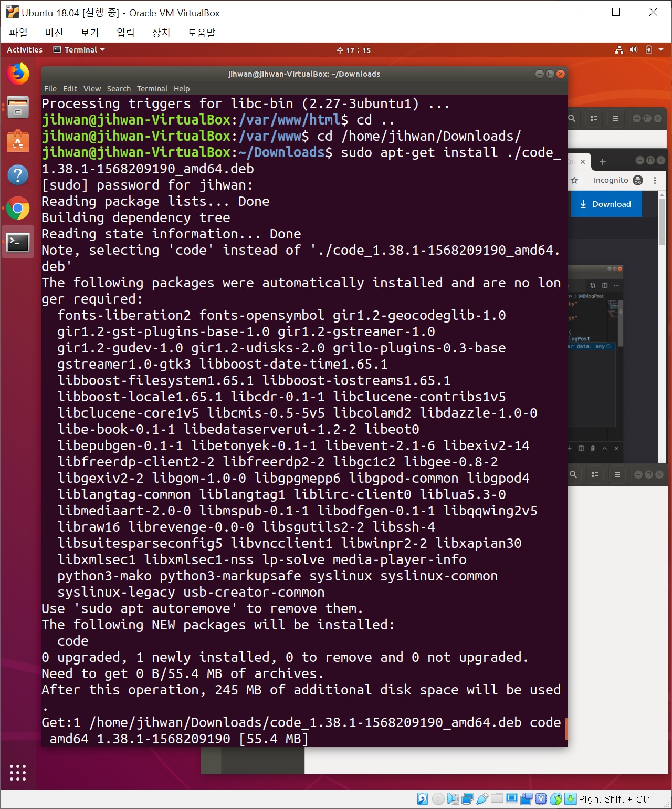Open the volume indicator in top bar
The image size is (672, 809).
pyautogui.click(x=634, y=50)
